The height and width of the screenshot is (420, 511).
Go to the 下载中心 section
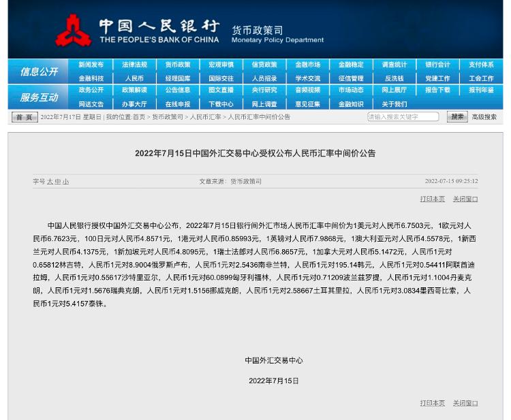click(x=221, y=104)
